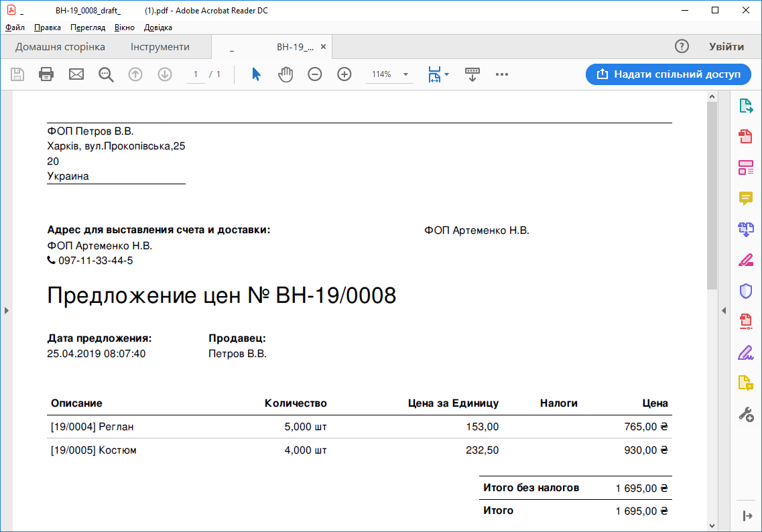This screenshot has height=532, width=762.
Task: Open the Файл menu
Action: pyautogui.click(x=15, y=27)
